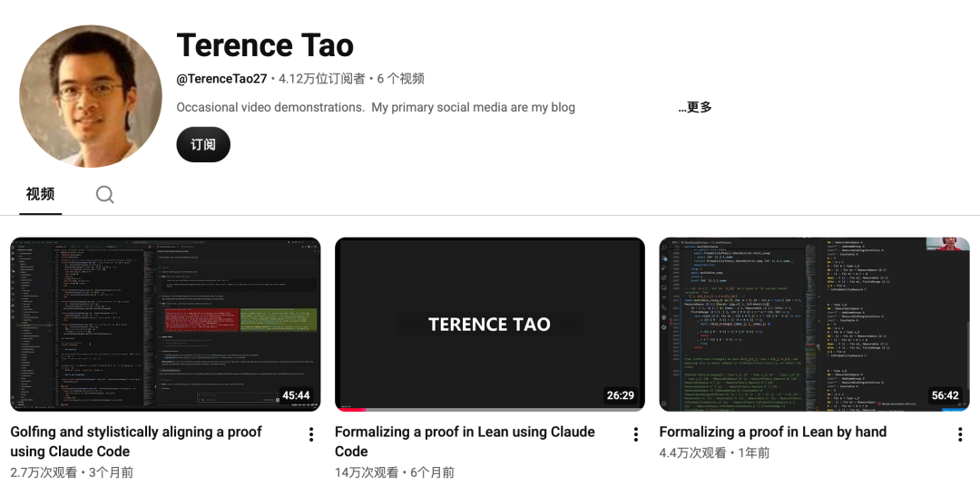980x496 pixels.
Task: Click the 45:44 duration badge
Action: click(x=296, y=395)
